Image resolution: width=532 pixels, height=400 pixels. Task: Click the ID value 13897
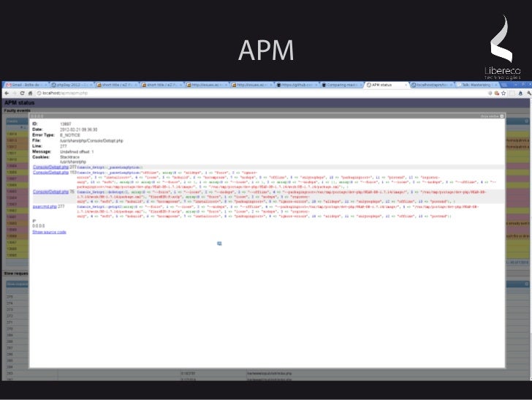(66, 124)
